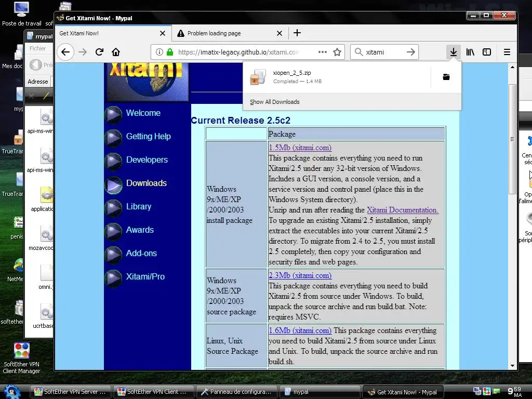Switch to Problem loading page tab

tap(230, 33)
